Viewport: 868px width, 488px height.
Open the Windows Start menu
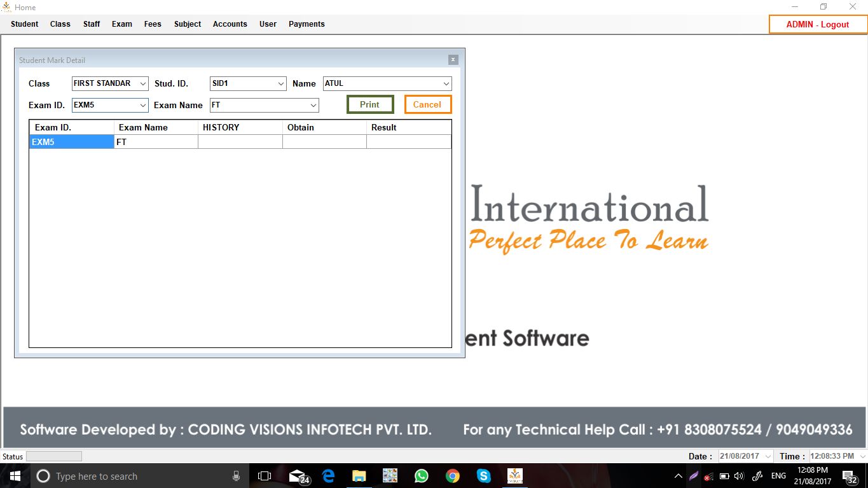point(15,476)
